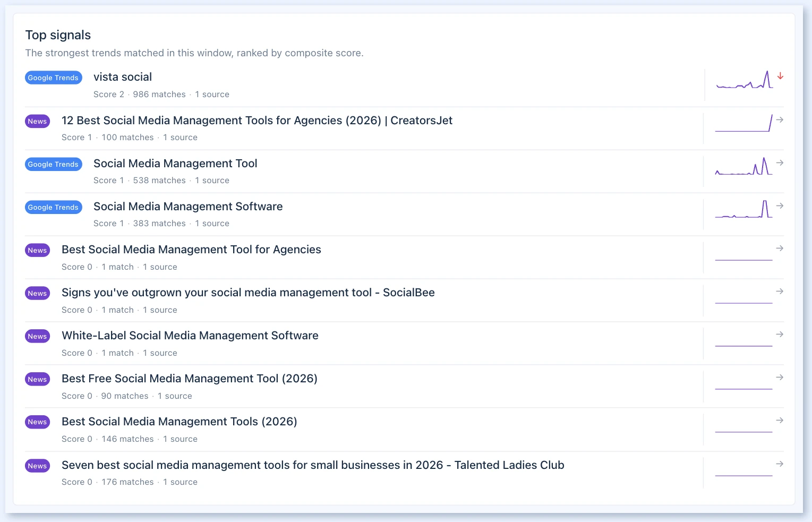Image resolution: width=812 pixels, height=522 pixels.
Task: Click News badge beside Best Social Media Management Tool for Agencies
Action: [38, 250]
